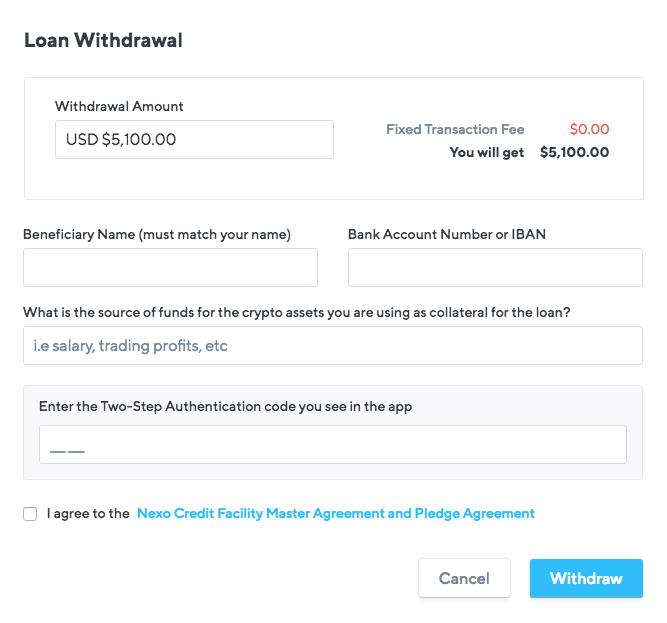This screenshot has height=623, width=667.
Task: Select the Bank Account Number or IBAN field
Action: (495, 267)
